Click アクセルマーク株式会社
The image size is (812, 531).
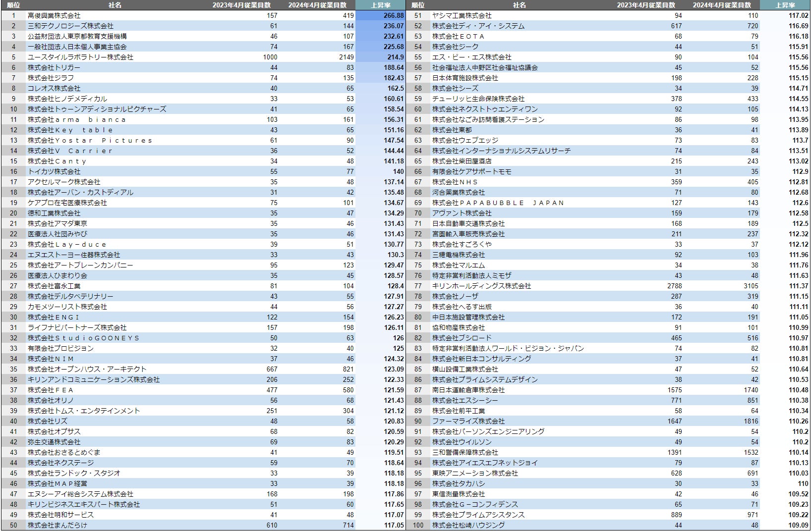coord(64,182)
